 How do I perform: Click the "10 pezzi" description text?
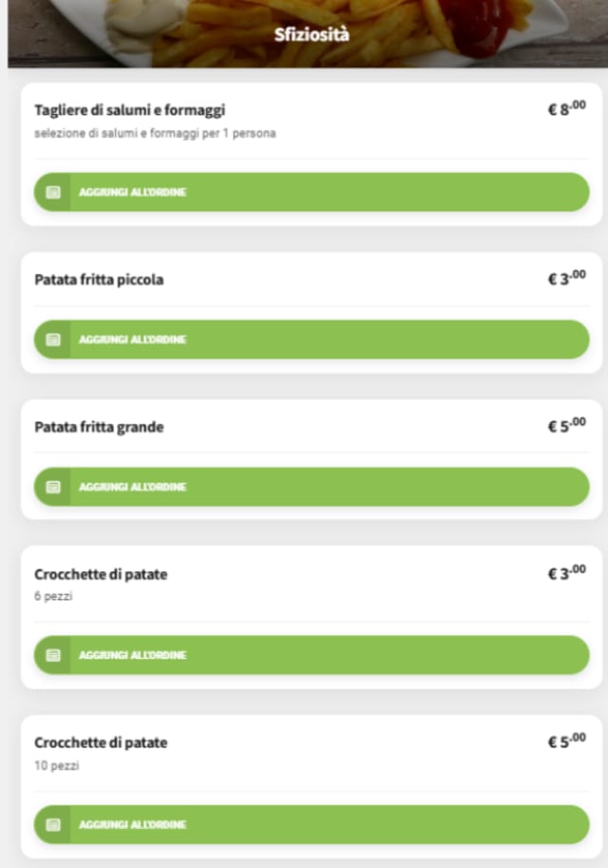(56, 765)
